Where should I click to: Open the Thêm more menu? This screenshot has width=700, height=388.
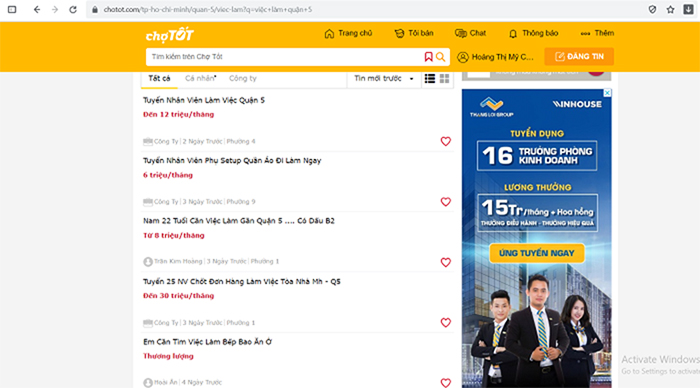pyautogui.click(x=597, y=33)
